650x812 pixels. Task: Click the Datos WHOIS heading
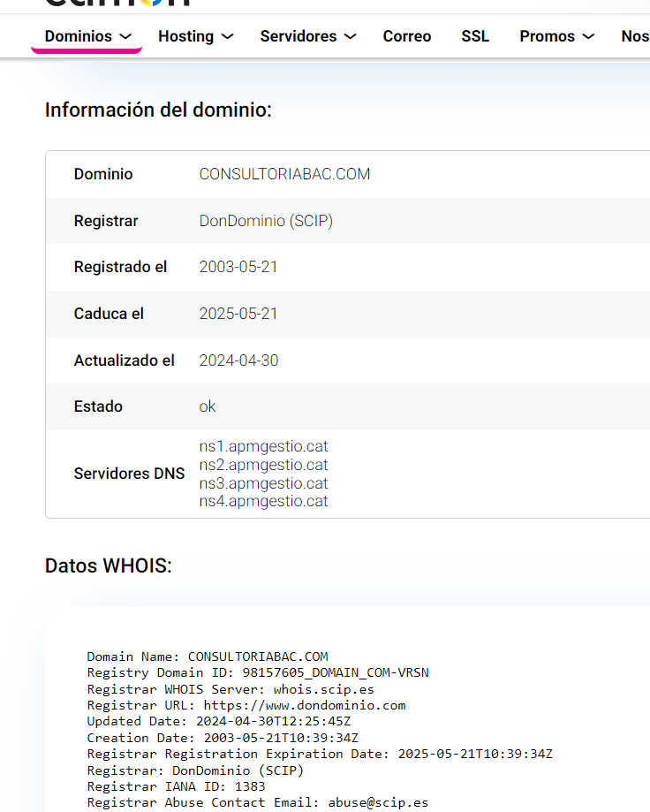pos(108,565)
